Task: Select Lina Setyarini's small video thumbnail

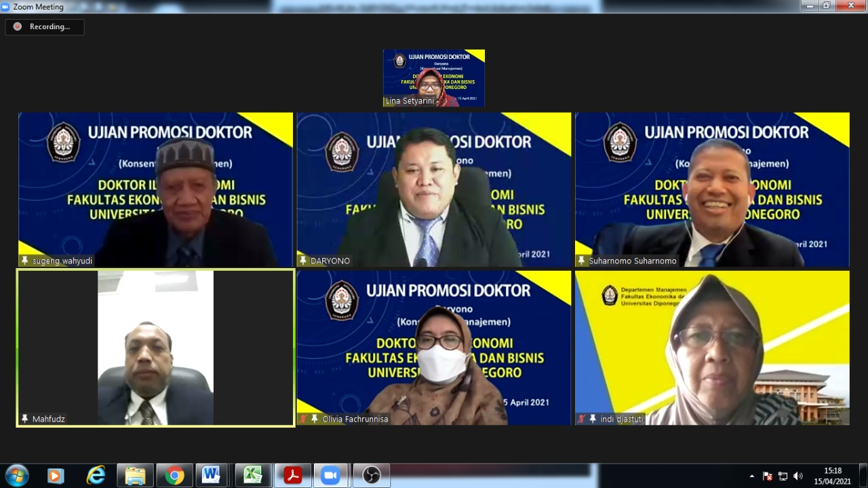Action: pos(434,77)
